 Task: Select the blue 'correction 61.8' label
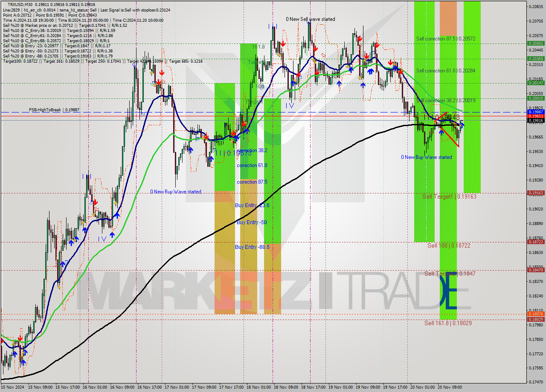252,165
